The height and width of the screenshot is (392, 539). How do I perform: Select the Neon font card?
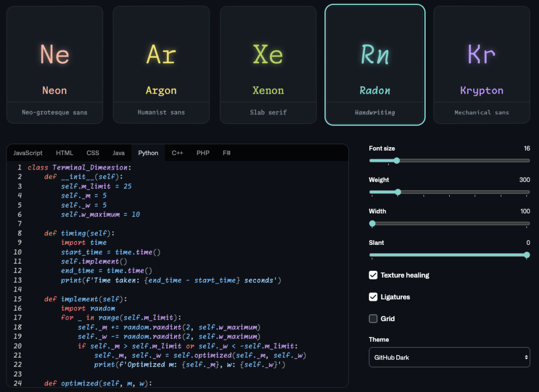pos(55,65)
